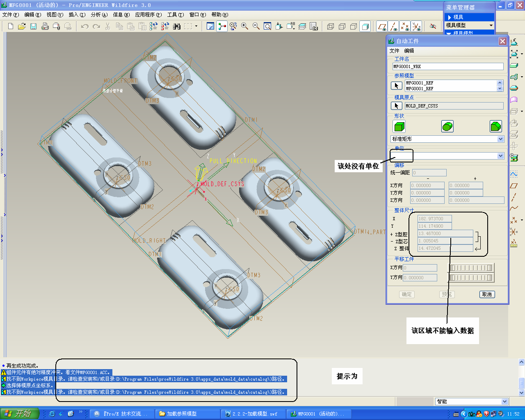Click the mold origin selection arrow
The width and height of the screenshot is (525, 420).
(396, 106)
